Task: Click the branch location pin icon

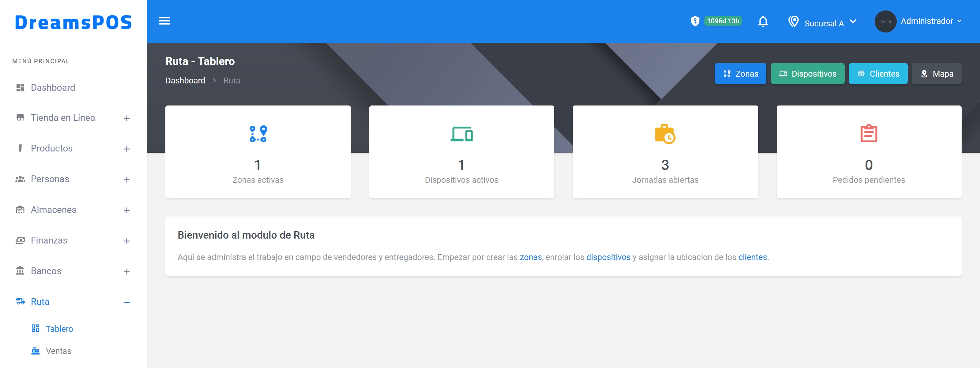Action: pos(793,21)
